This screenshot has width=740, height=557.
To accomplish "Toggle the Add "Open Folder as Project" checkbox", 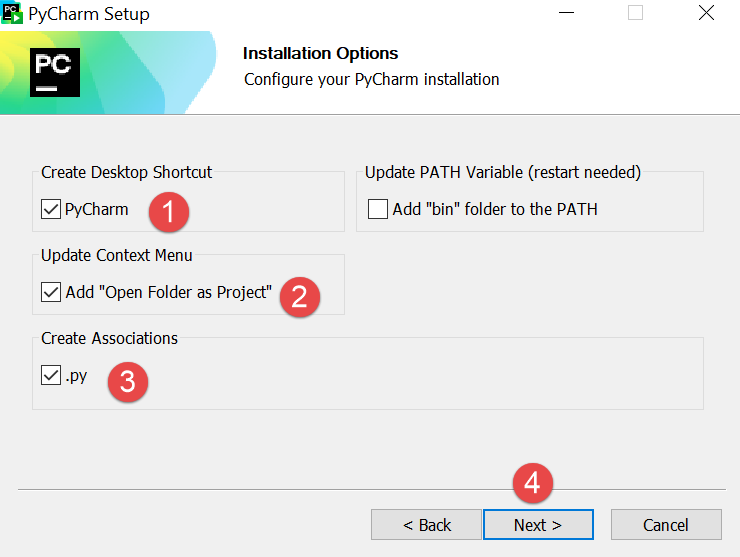I will 51,292.
